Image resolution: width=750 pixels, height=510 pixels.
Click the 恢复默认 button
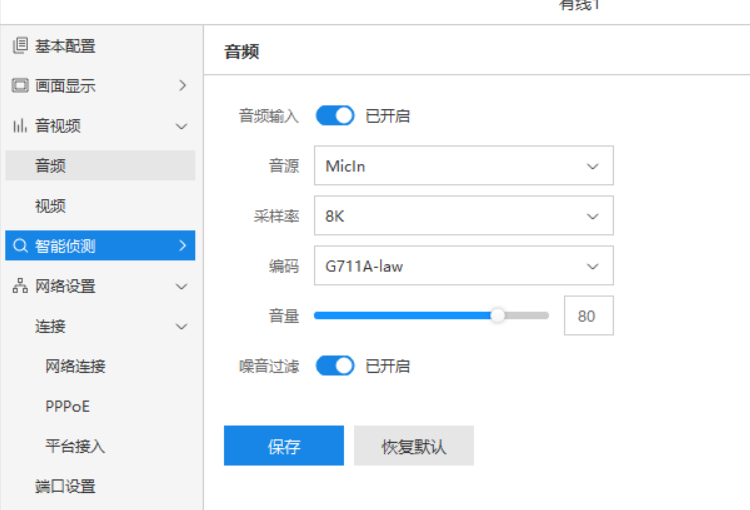pyautogui.click(x=414, y=446)
